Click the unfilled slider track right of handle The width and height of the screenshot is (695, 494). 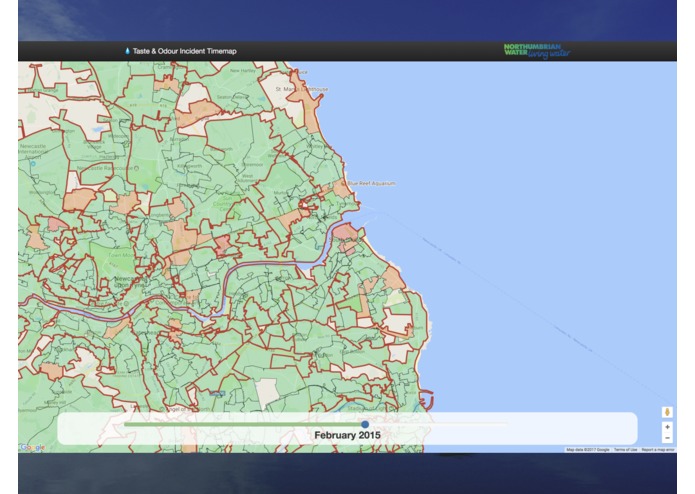[x=439, y=424]
